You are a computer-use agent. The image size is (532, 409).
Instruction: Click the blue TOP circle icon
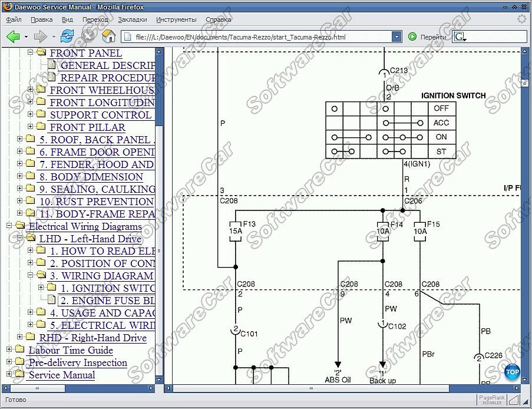[x=512, y=372]
